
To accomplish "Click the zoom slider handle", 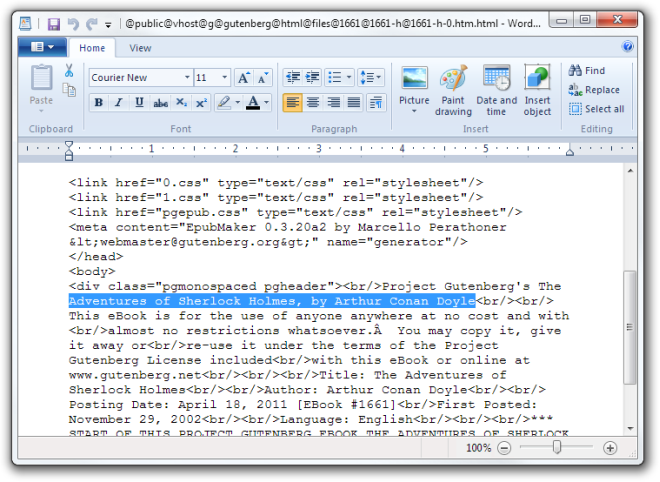I will point(557,447).
